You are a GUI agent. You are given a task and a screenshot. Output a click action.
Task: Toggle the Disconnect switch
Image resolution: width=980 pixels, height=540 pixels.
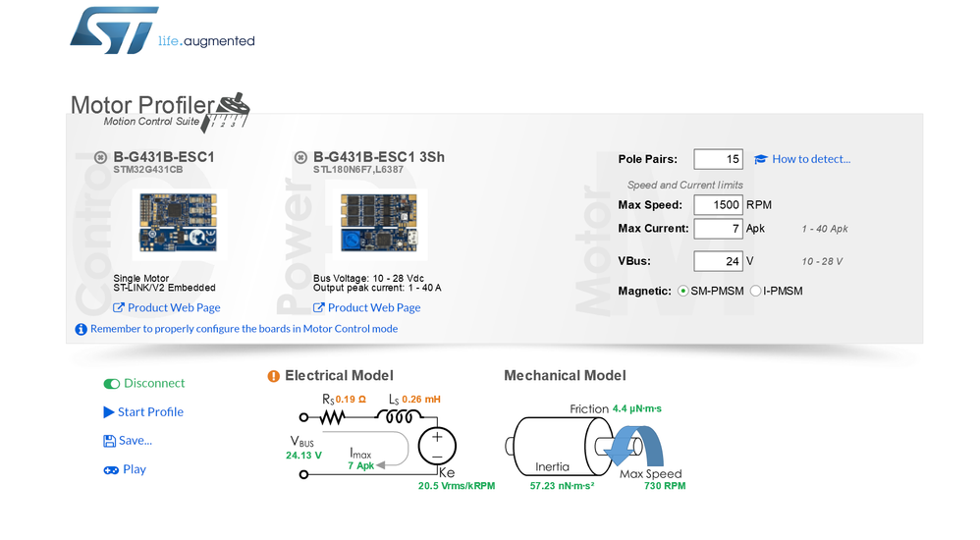(x=112, y=384)
